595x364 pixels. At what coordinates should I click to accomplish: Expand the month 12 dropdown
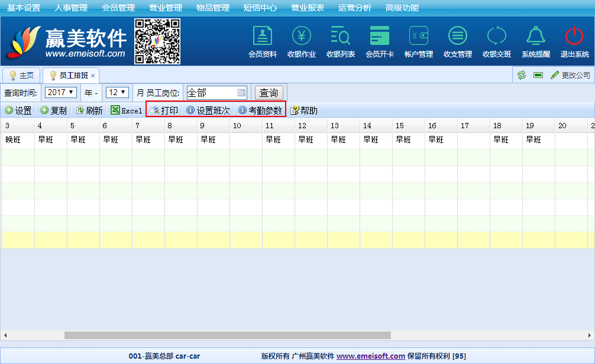117,93
